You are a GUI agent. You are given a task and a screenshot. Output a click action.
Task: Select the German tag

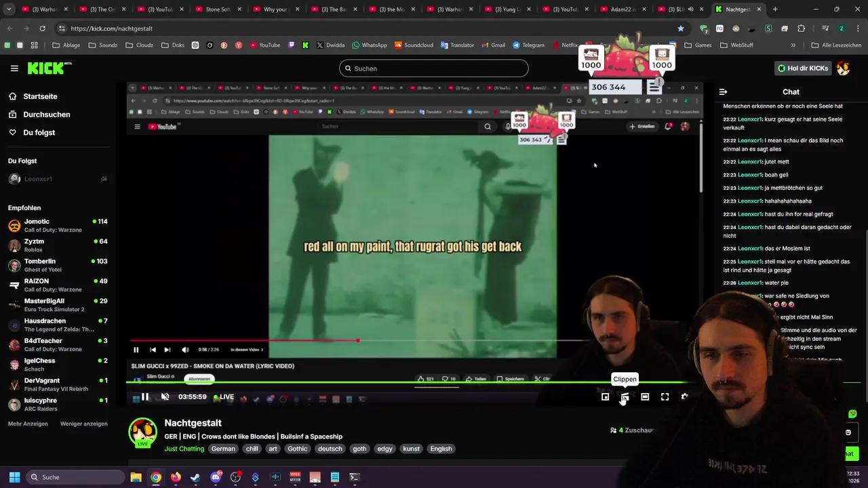pyautogui.click(x=223, y=449)
